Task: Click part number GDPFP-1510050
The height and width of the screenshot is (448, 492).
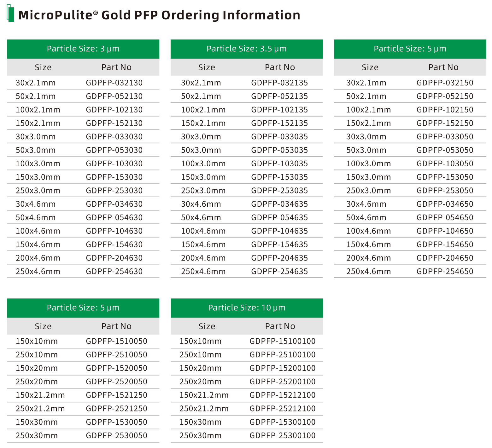Action: pos(116,341)
